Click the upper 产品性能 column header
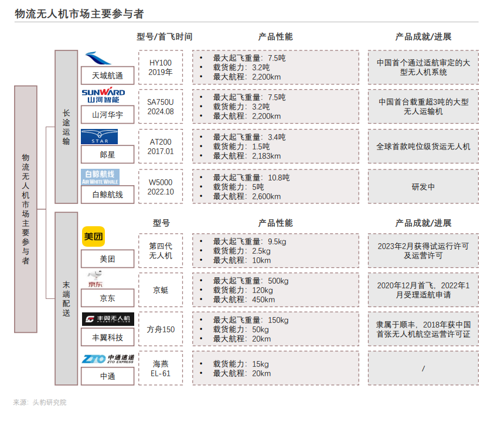This screenshot has height=429, width=504. [x=275, y=37]
